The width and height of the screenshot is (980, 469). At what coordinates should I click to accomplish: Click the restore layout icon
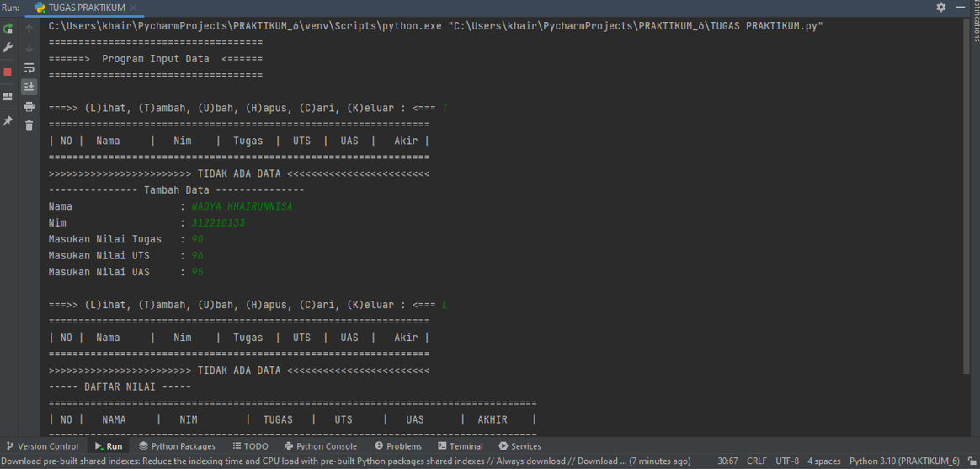click(8, 96)
